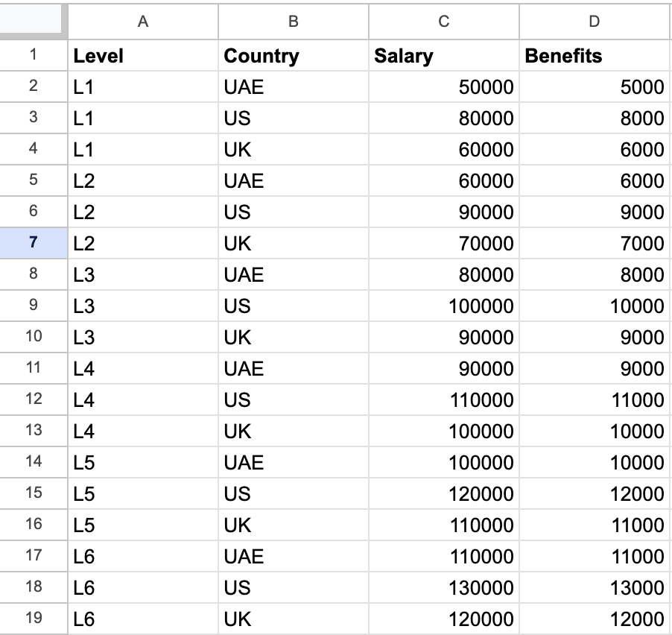Image resolution: width=672 pixels, height=635 pixels.
Task: Select the L6 cell in row 19
Action: (143, 619)
